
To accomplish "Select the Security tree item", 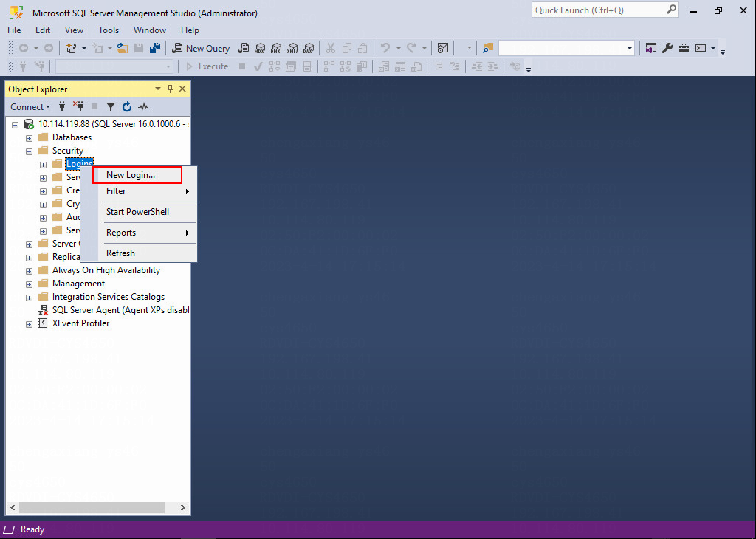I will [x=68, y=151].
